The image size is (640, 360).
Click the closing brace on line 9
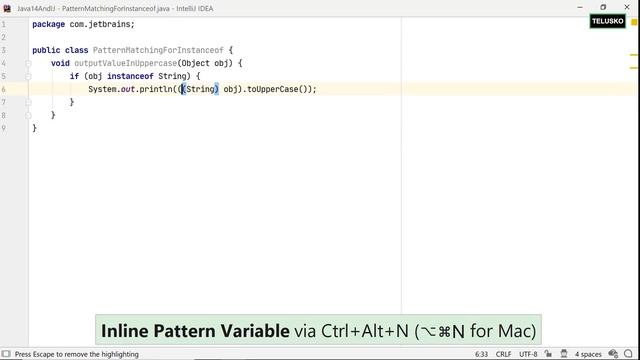tap(35, 128)
